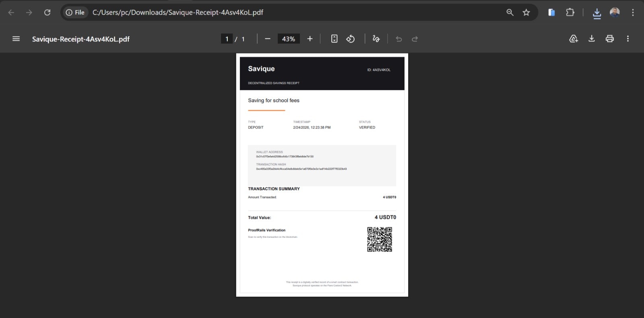Bookmark this tab with star icon
The image size is (644, 318).
click(x=526, y=12)
